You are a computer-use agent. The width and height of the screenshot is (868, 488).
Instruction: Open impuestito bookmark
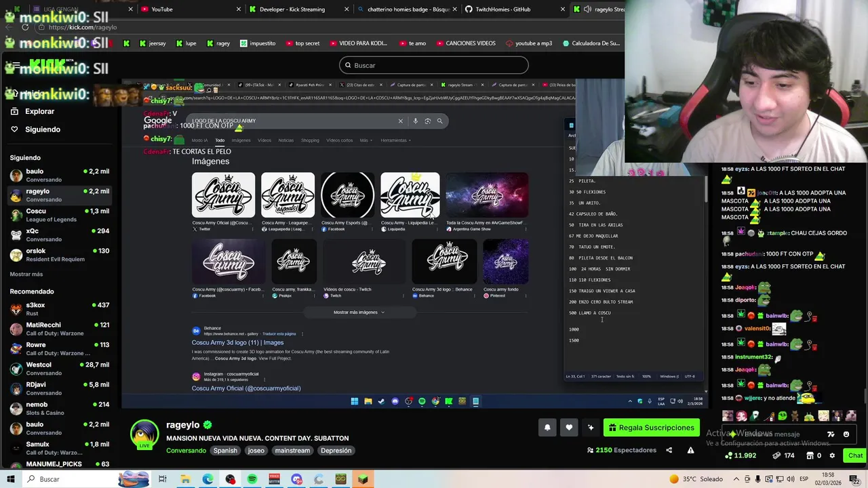[x=257, y=43]
